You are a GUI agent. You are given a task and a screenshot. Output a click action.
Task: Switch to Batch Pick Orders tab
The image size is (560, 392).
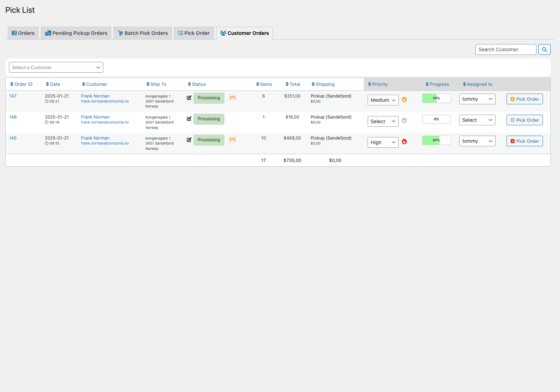142,33
